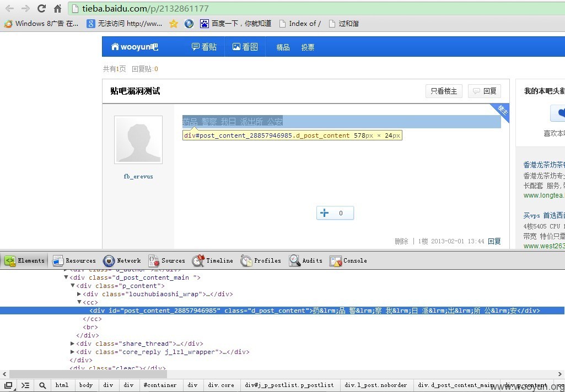This screenshot has width=565, height=392.
Task: Open the 百度一下，你就知道 bookmark
Action: (x=236, y=24)
